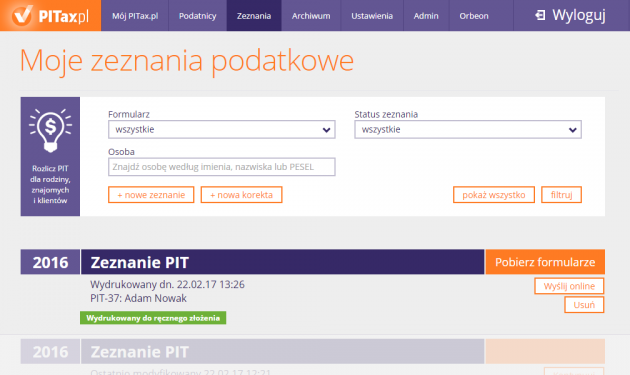Focus the Osoba search field
630x375 pixels.
(x=222, y=167)
